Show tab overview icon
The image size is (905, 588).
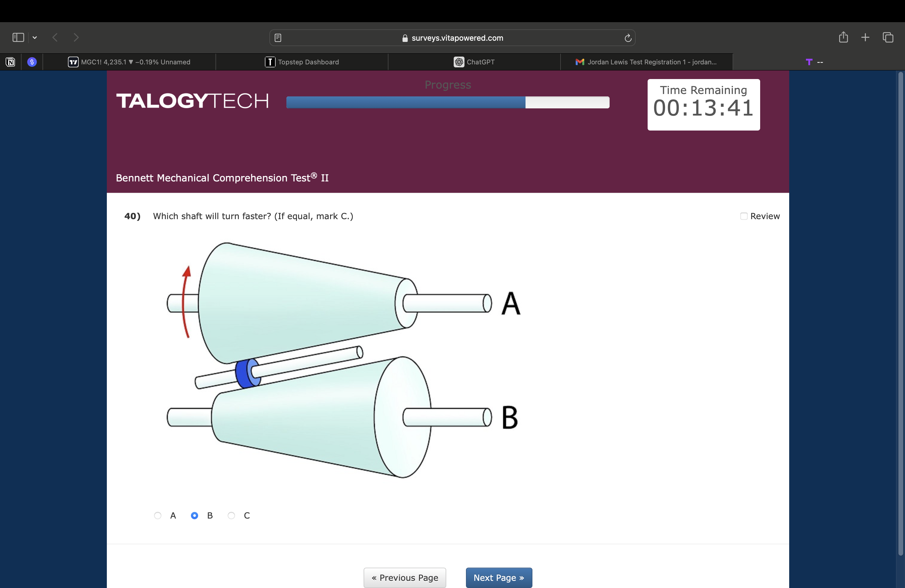point(888,37)
